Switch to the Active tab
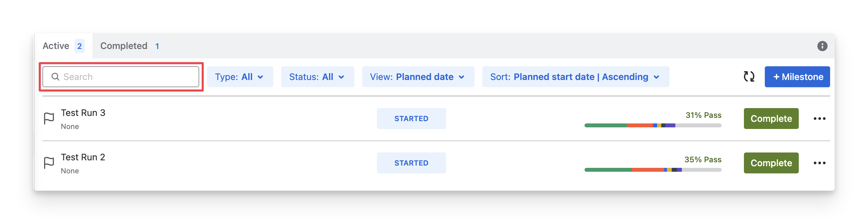 point(63,46)
